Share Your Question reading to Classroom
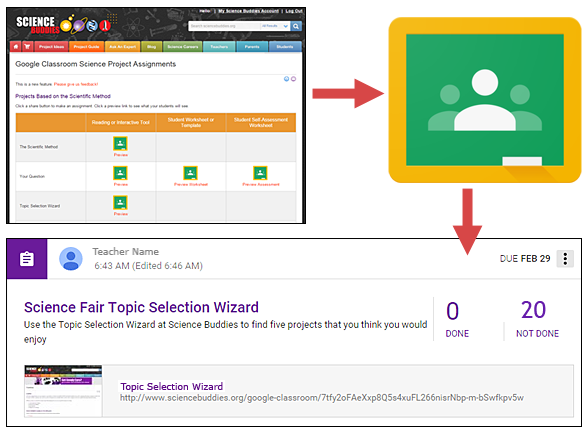The width and height of the screenshot is (588, 436). 120,173
